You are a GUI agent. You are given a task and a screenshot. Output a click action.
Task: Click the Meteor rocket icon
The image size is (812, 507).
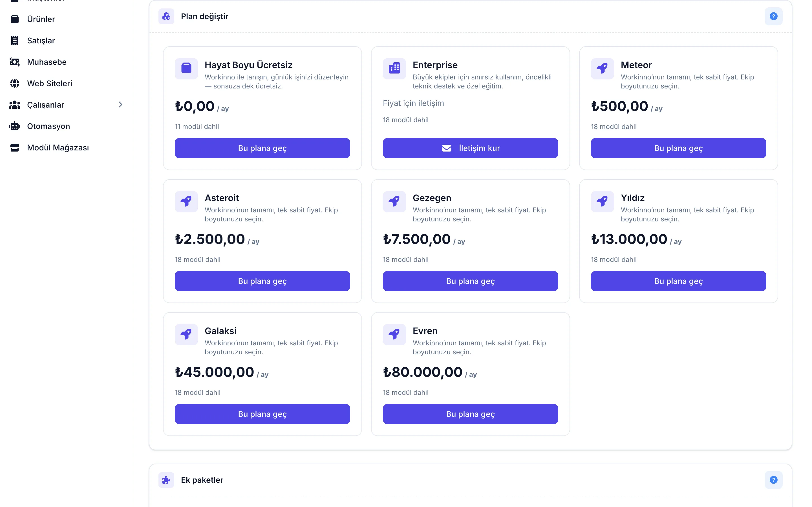[x=602, y=68]
